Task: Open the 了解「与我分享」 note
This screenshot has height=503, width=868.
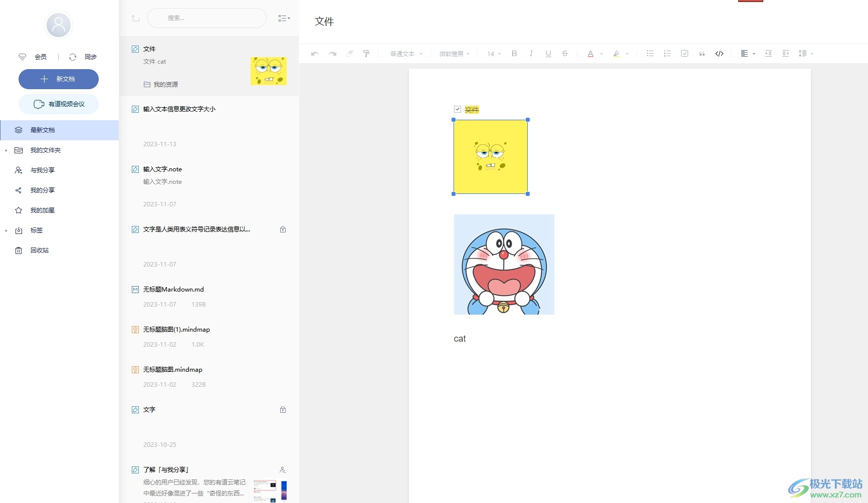Action: [x=209, y=480]
